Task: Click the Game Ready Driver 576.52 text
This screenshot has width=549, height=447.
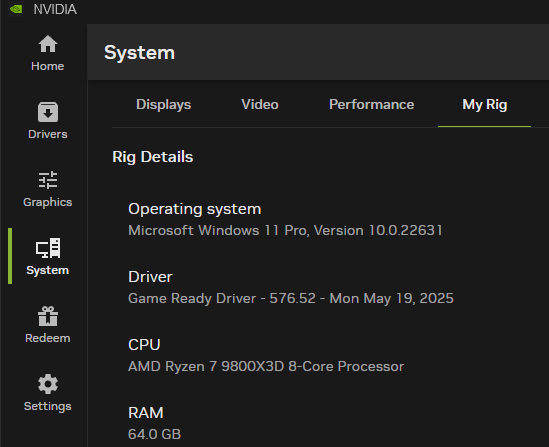Action: 291,298
